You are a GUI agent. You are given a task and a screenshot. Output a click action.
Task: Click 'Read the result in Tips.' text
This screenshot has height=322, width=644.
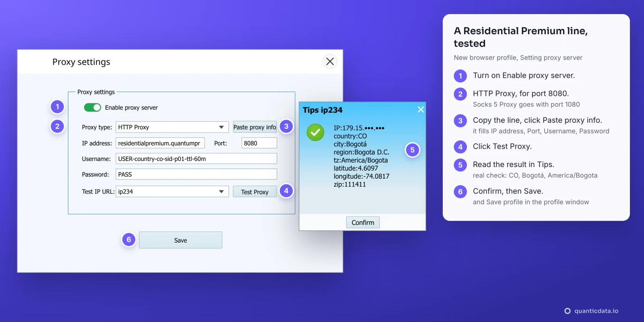coord(514,165)
